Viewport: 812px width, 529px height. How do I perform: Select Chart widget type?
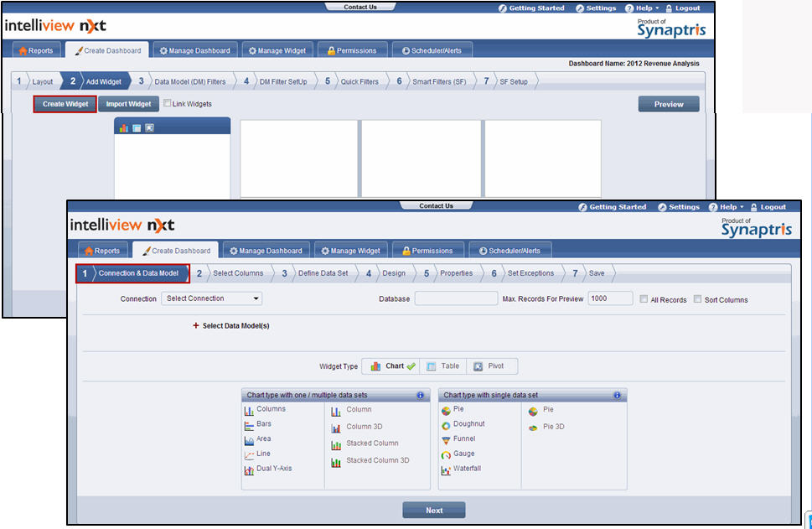[392, 366]
